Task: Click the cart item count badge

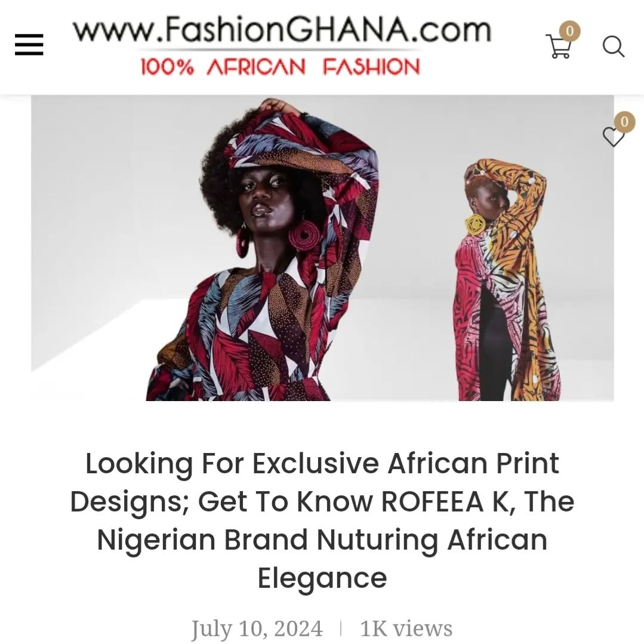Action: [x=569, y=31]
